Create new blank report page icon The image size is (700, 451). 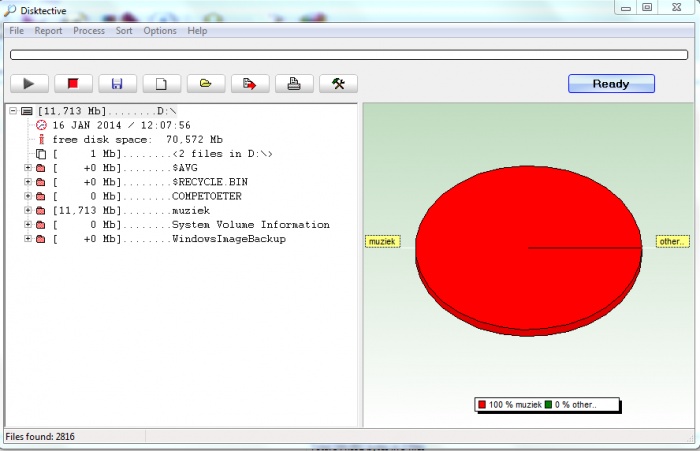click(162, 84)
